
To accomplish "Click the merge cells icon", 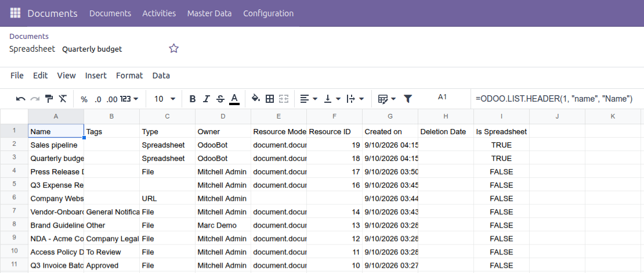I will 284,99.
